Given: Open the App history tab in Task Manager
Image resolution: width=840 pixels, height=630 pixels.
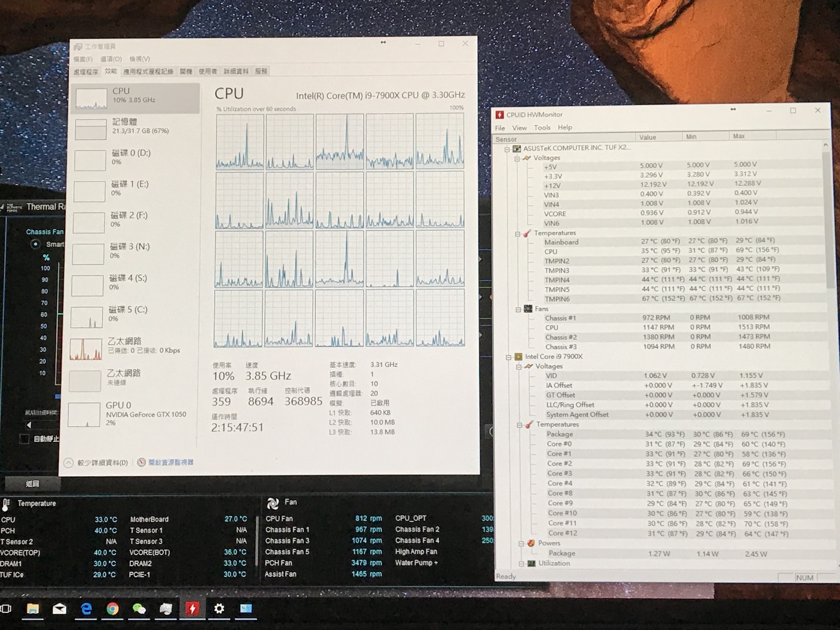Looking at the screenshot, I should click(x=148, y=71).
